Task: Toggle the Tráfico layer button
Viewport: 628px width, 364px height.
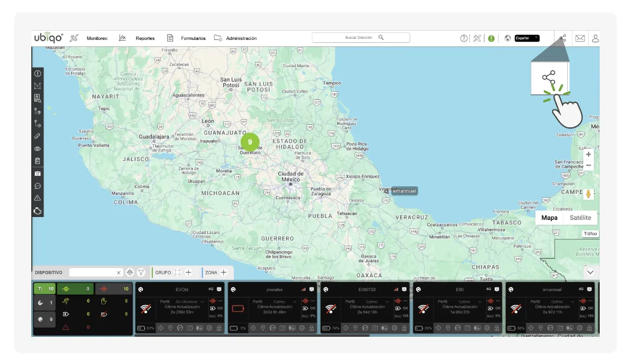Action: 590,234
